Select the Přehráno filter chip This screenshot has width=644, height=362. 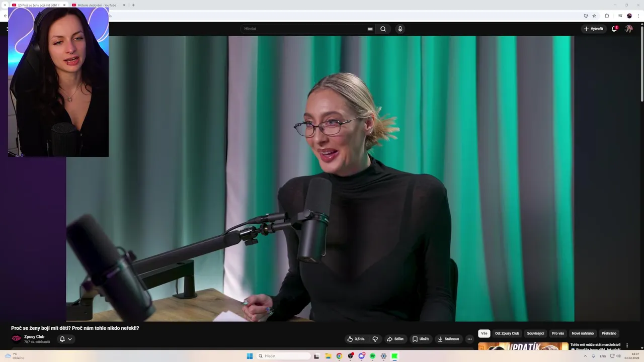(x=609, y=333)
